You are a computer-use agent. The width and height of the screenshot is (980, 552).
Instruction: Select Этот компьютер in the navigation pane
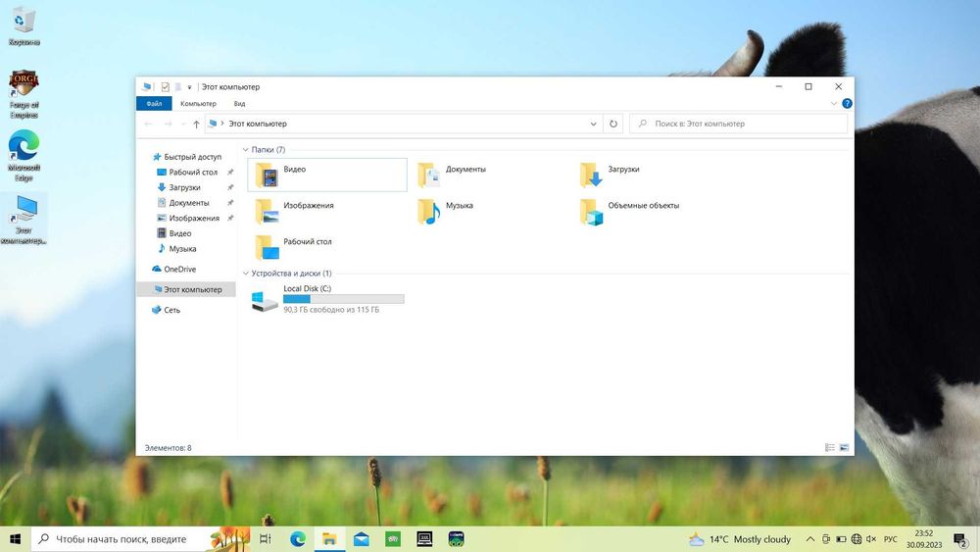point(187,289)
